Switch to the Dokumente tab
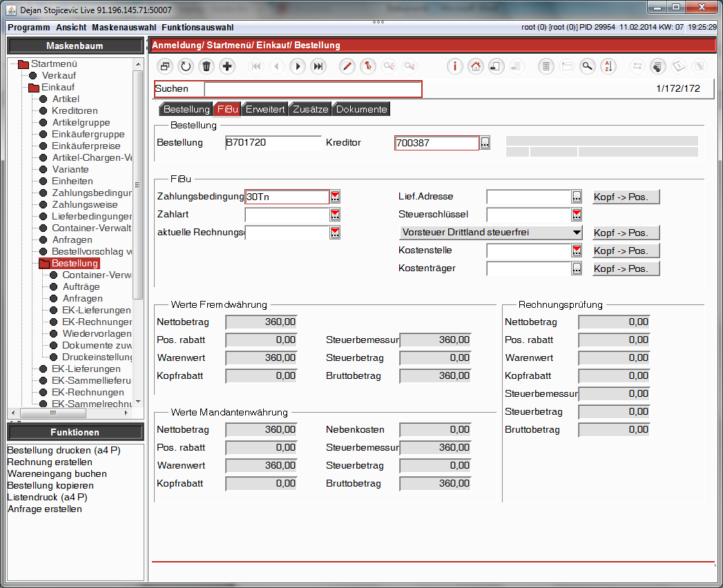 coord(362,109)
